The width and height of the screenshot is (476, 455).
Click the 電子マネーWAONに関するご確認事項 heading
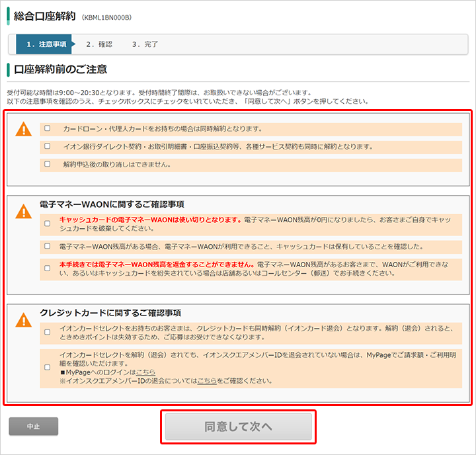(112, 204)
